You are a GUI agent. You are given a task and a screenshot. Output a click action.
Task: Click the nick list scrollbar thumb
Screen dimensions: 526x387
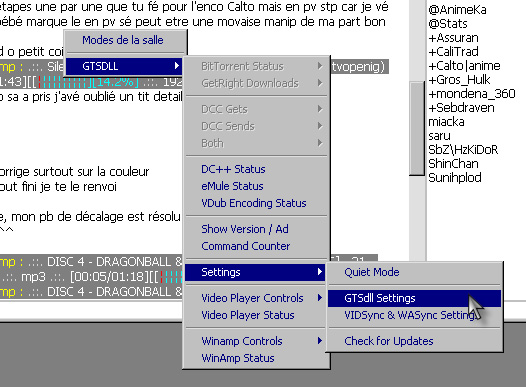coord(417,128)
